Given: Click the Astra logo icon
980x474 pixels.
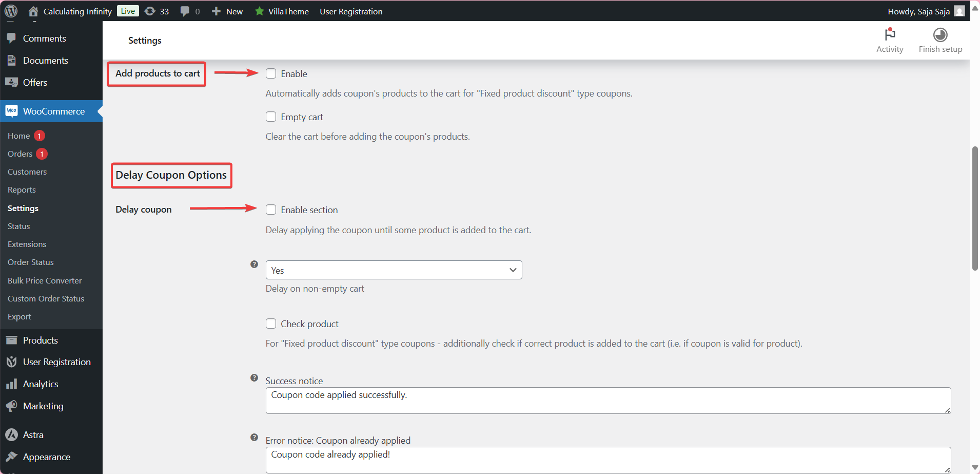Looking at the screenshot, I should [11, 434].
